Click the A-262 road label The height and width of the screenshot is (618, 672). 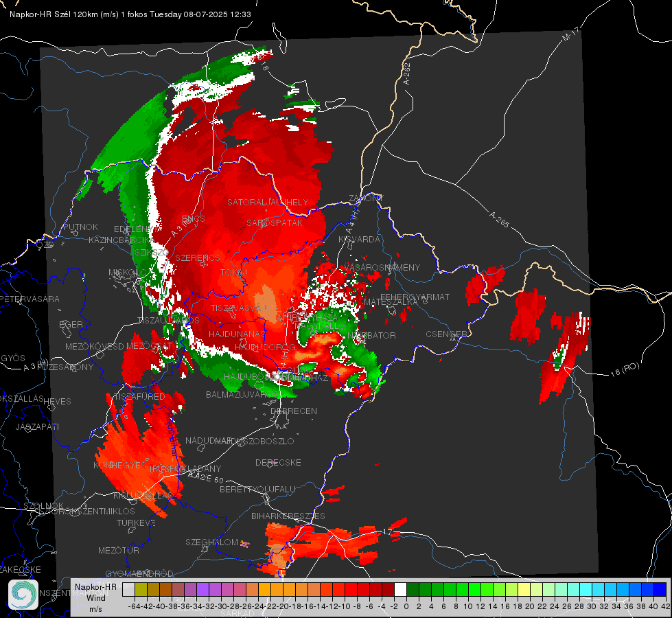[x=407, y=73]
